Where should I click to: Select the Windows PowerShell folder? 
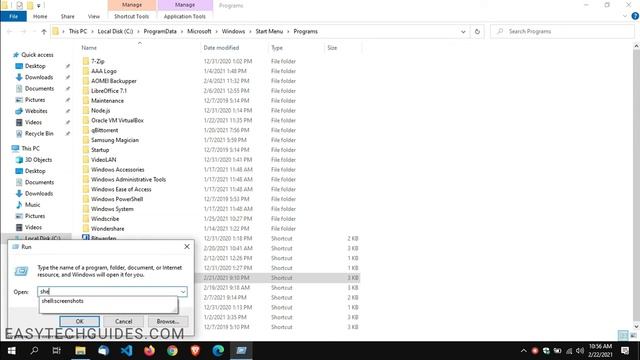tap(117, 199)
